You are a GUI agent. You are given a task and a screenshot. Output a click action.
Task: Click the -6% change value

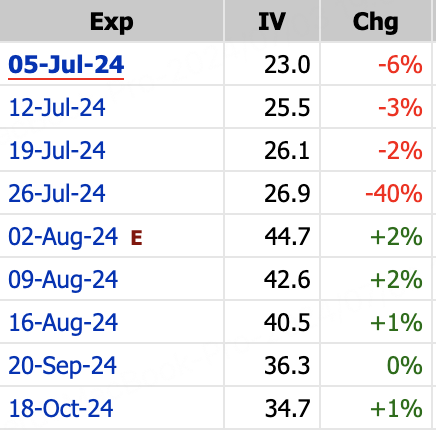click(x=400, y=65)
